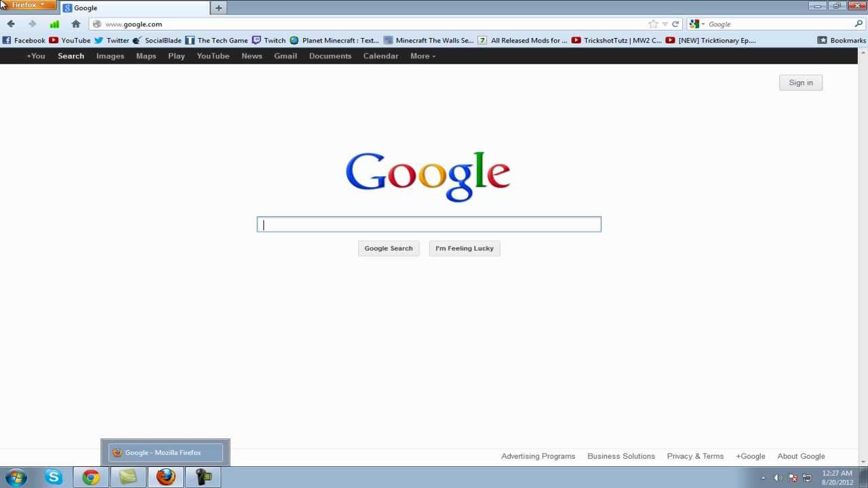Viewport: 868px width, 488px height.
Task: Open The Tech Game bookmark
Action: point(217,40)
